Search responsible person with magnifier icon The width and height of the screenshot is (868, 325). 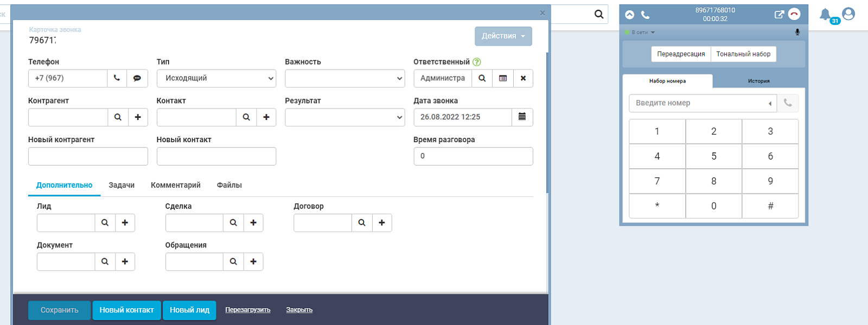tap(482, 78)
